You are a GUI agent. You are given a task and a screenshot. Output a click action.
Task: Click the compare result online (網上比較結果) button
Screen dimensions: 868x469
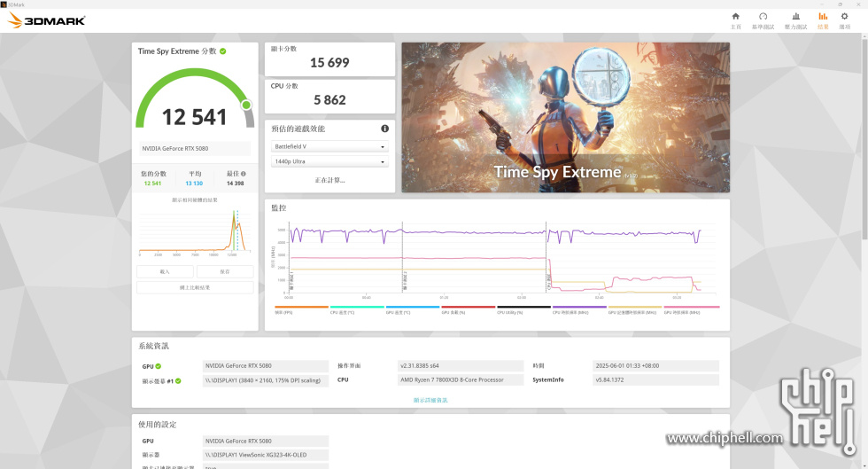point(195,288)
